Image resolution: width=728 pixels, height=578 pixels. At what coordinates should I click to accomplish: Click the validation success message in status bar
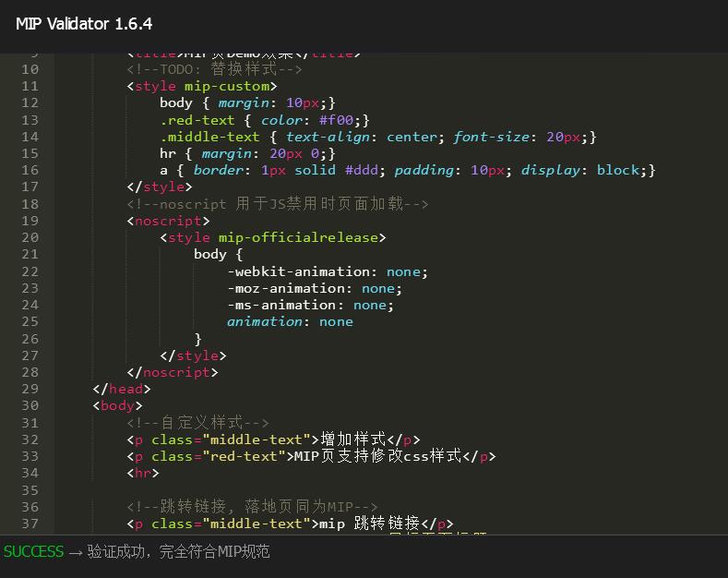pyautogui.click(x=178, y=552)
